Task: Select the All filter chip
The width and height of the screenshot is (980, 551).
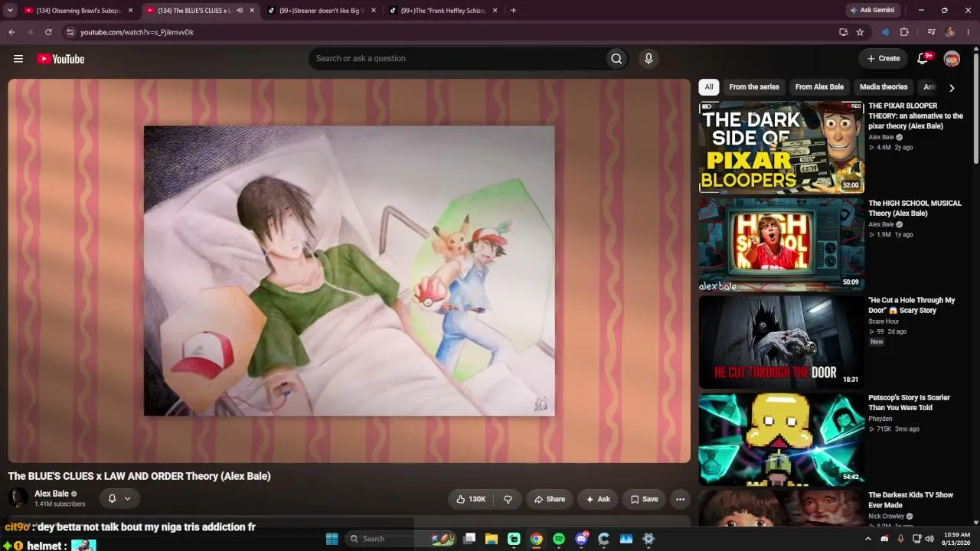Action: pos(709,87)
